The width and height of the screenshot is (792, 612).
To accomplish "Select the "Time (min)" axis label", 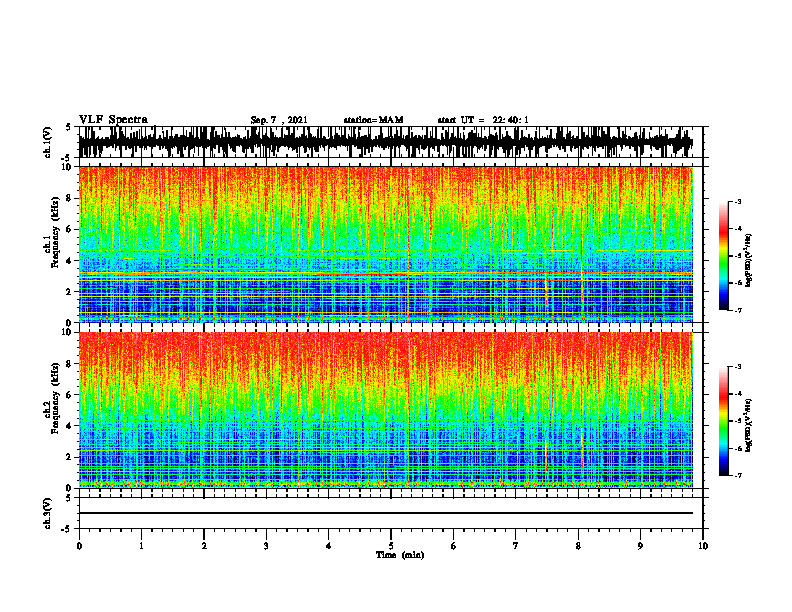I will point(400,555).
